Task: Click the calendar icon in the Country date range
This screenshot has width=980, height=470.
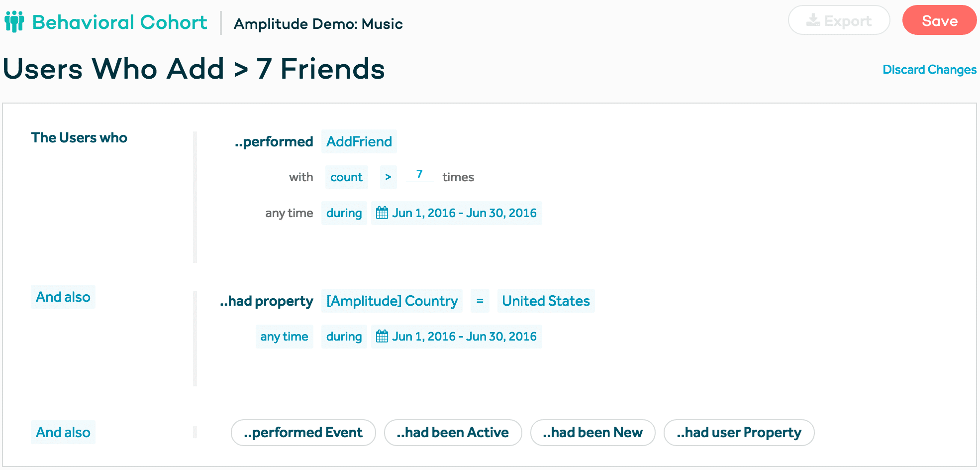Action: coord(382,337)
